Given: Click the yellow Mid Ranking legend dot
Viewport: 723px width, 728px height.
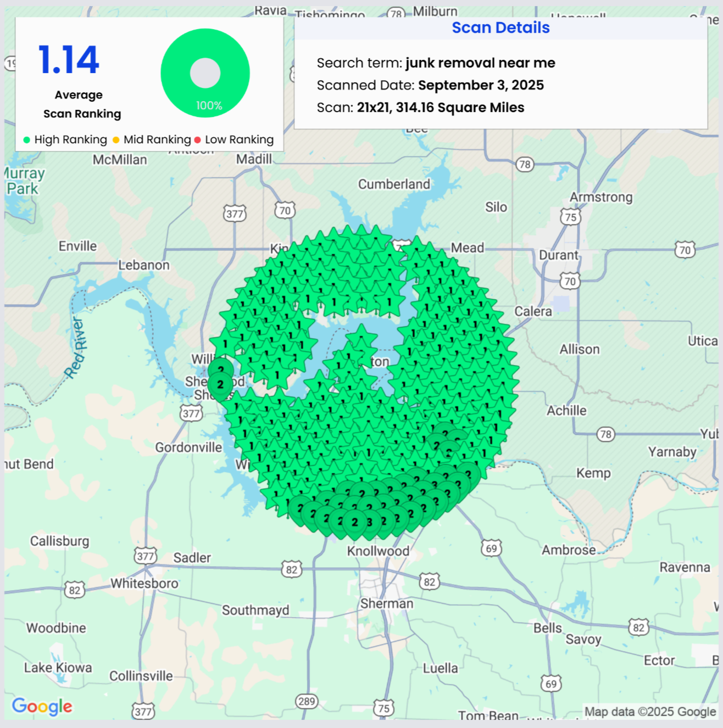Looking at the screenshot, I should pos(116,140).
